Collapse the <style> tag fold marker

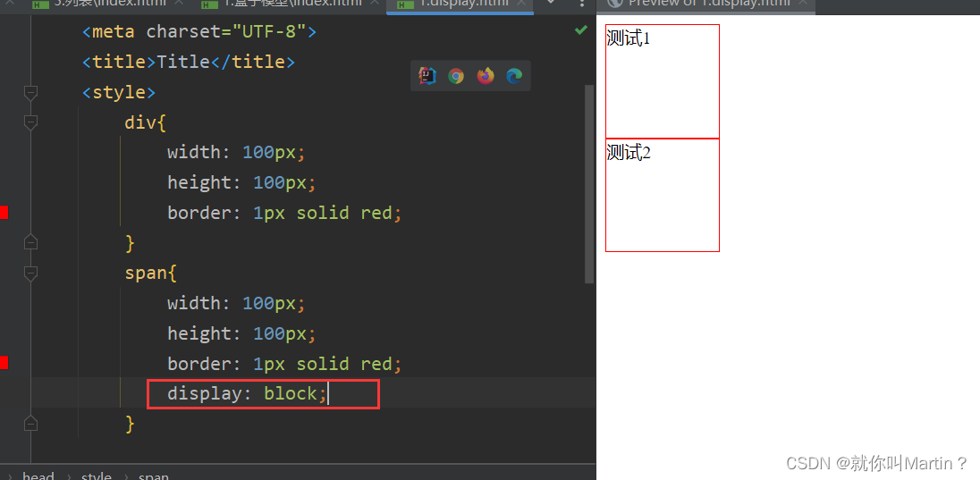30,92
